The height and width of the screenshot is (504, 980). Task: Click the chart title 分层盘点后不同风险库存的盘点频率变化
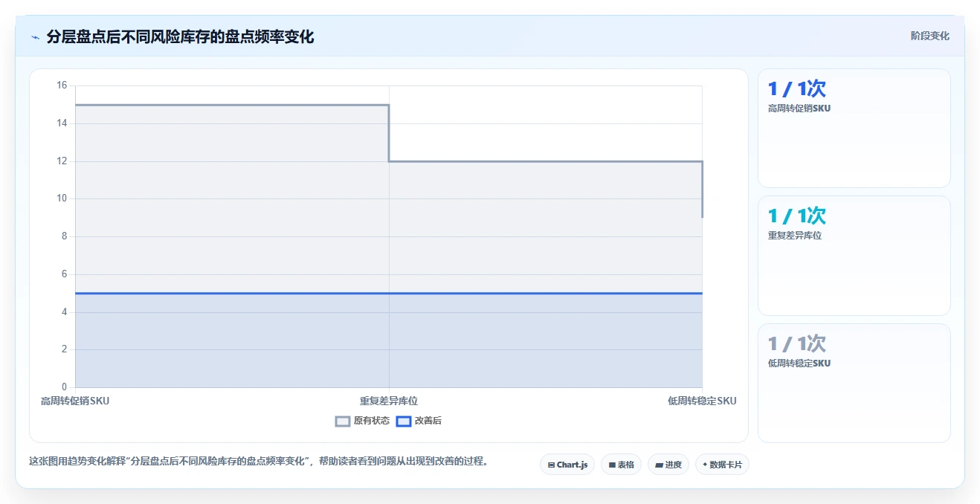tap(180, 37)
